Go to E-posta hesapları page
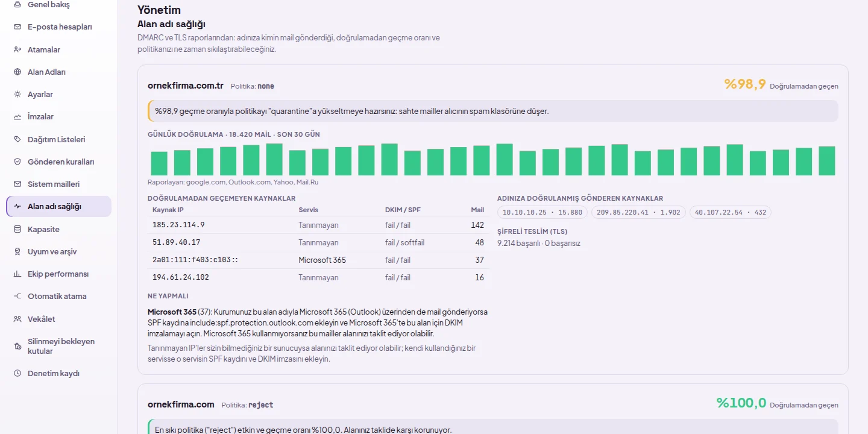The image size is (868, 434). [x=58, y=27]
